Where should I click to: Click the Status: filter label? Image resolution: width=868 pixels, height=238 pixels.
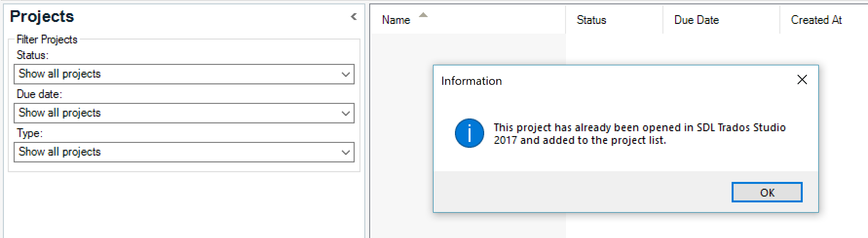coord(33,55)
